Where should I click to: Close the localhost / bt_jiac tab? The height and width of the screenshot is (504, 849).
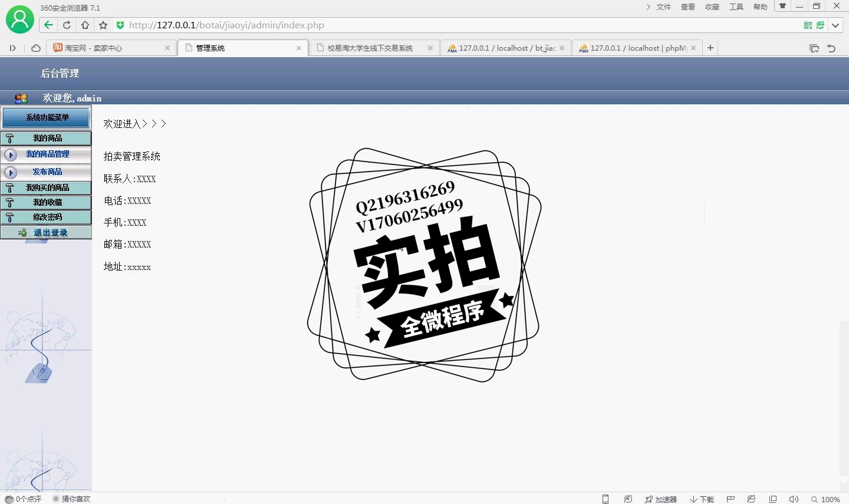[562, 48]
